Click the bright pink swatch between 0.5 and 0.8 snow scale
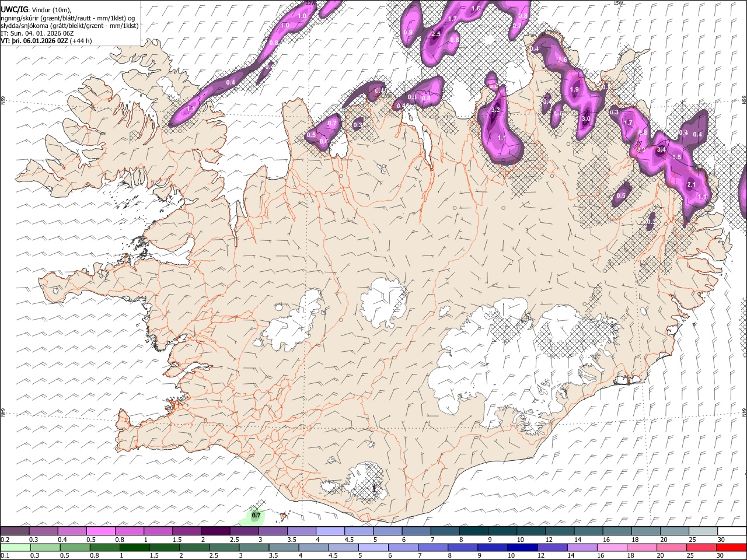 (101, 531)
